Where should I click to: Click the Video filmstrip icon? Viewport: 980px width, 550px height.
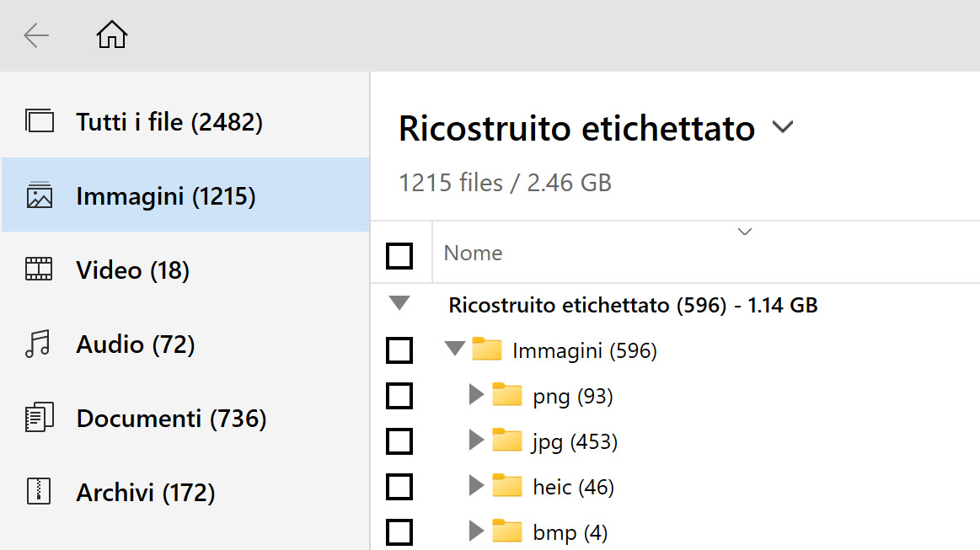(39, 270)
